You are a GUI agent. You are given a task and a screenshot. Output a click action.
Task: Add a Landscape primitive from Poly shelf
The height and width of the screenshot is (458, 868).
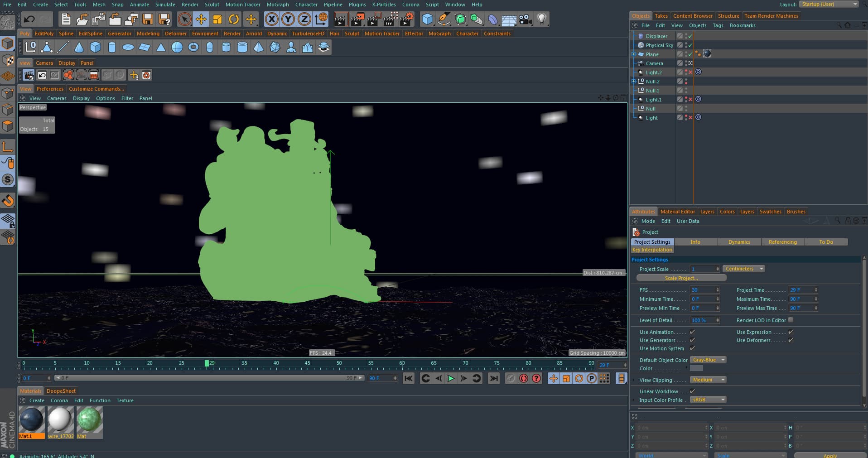tap(308, 47)
